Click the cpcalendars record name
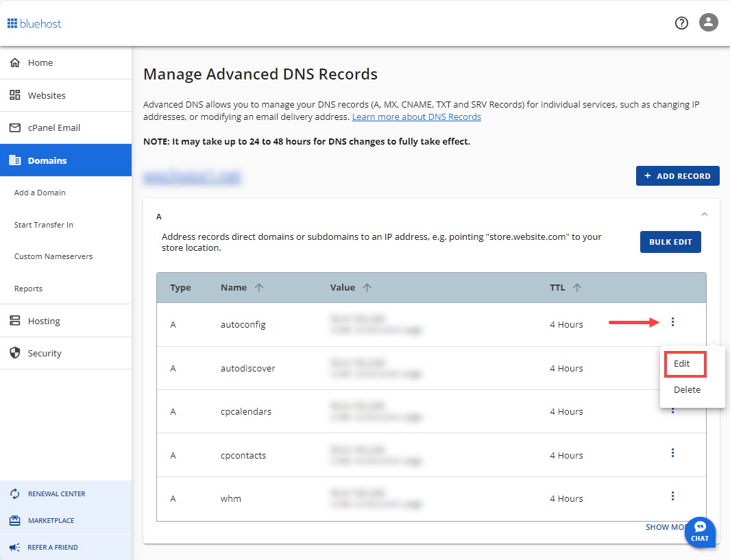 point(246,411)
